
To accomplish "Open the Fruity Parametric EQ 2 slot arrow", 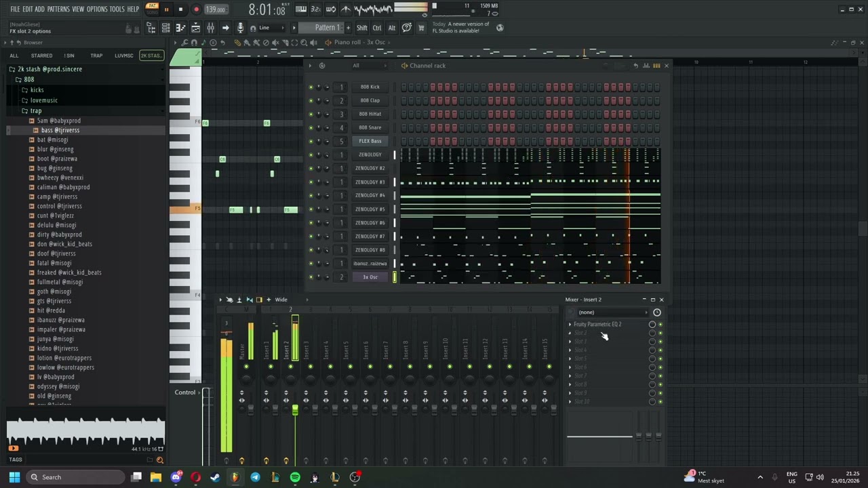I will click(570, 325).
